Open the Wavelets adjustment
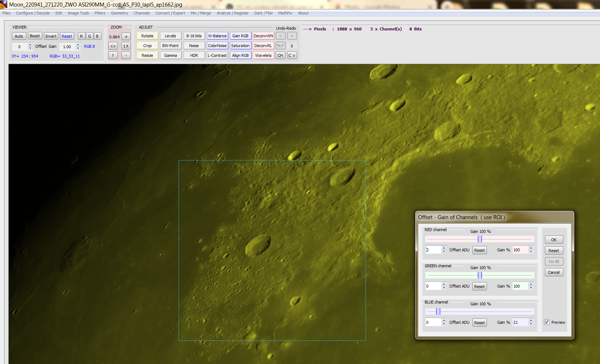The height and width of the screenshot is (364, 600). [263, 55]
